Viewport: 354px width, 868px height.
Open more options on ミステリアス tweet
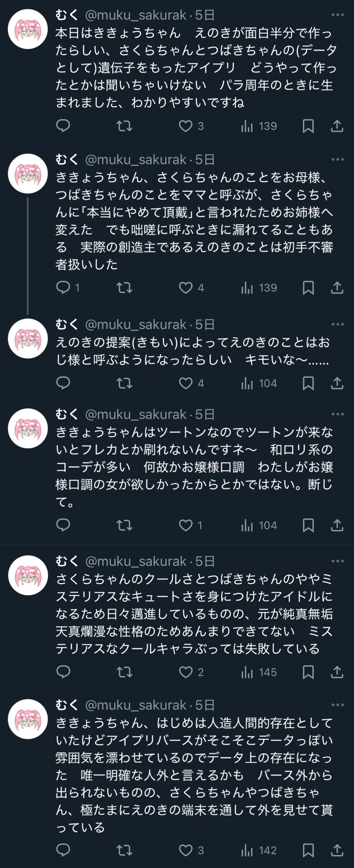coord(338,561)
